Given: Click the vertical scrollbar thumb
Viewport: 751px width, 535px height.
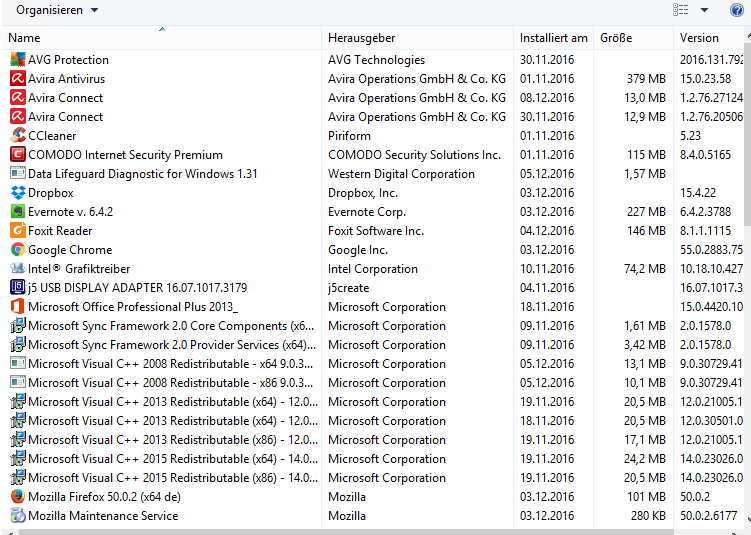Looking at the screenshot, I should pyautogui.click(x=748, y=134).
